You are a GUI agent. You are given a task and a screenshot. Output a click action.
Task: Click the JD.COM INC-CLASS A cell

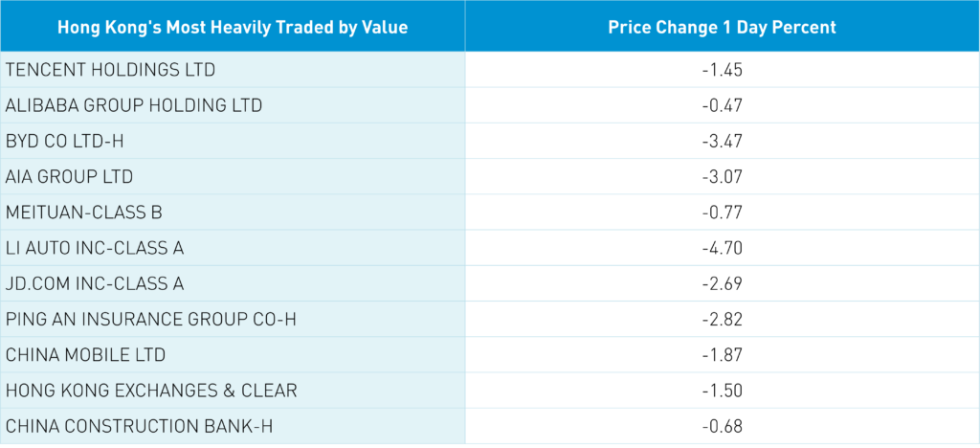pyautogui.click(x=95, y=284)
